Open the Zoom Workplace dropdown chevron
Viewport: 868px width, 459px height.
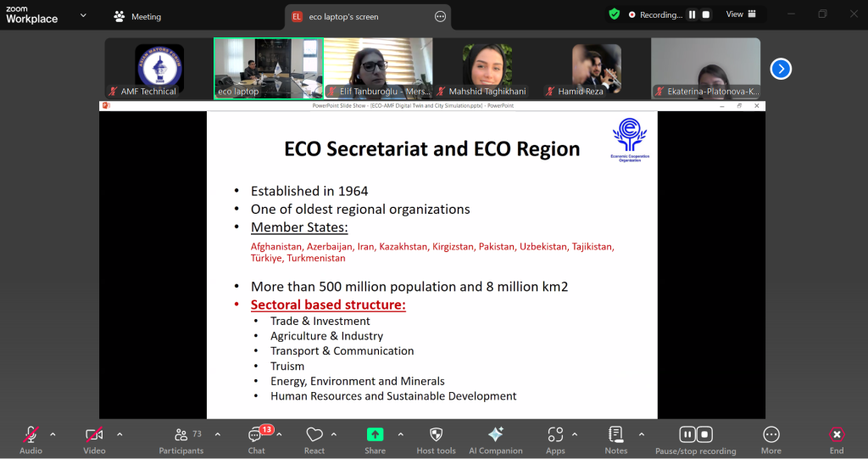coord(83,16)
